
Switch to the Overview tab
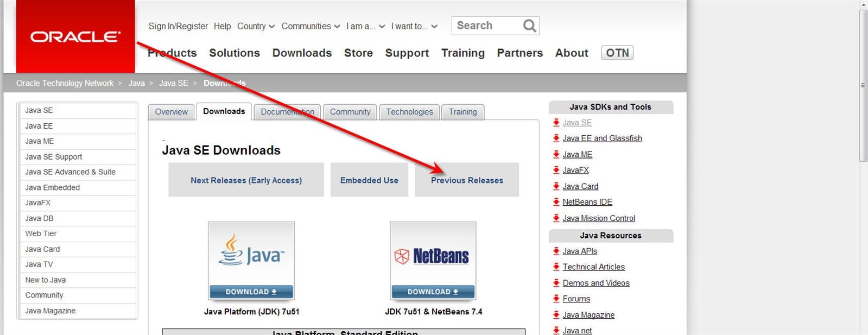(171, 112)
